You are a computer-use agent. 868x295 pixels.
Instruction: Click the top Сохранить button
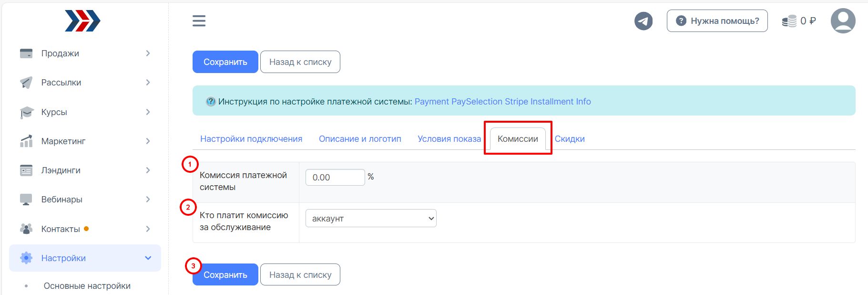(x=225, y=62)
